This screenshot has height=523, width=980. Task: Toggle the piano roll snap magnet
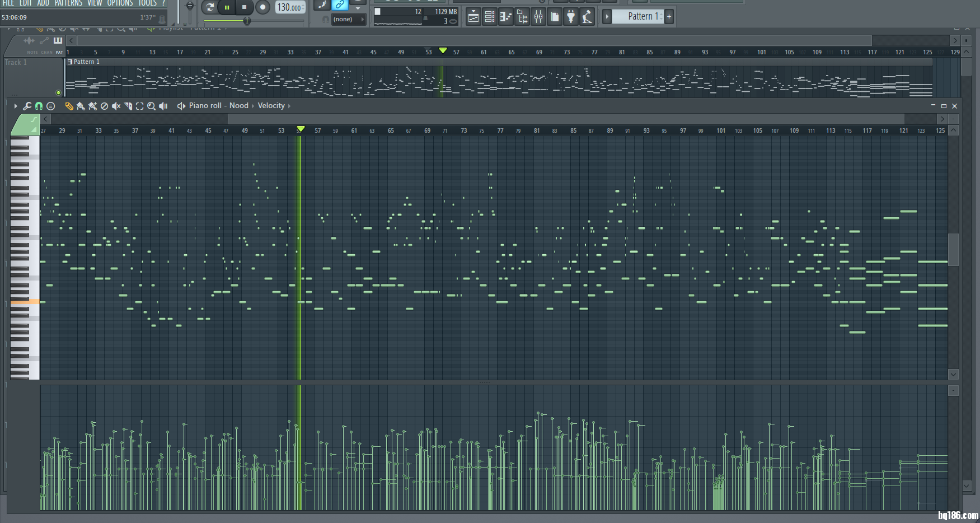(39, 106)
